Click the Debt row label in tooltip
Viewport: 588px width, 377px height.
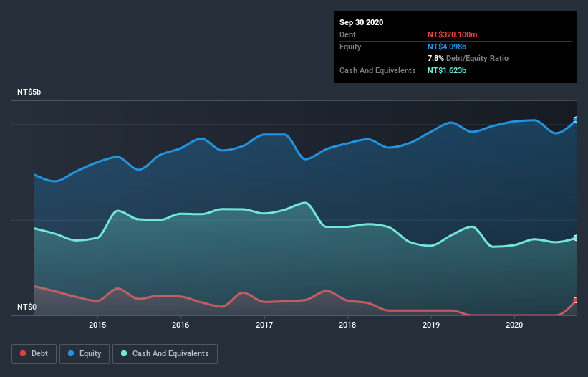pyautogui.click(x=347, y=34)
